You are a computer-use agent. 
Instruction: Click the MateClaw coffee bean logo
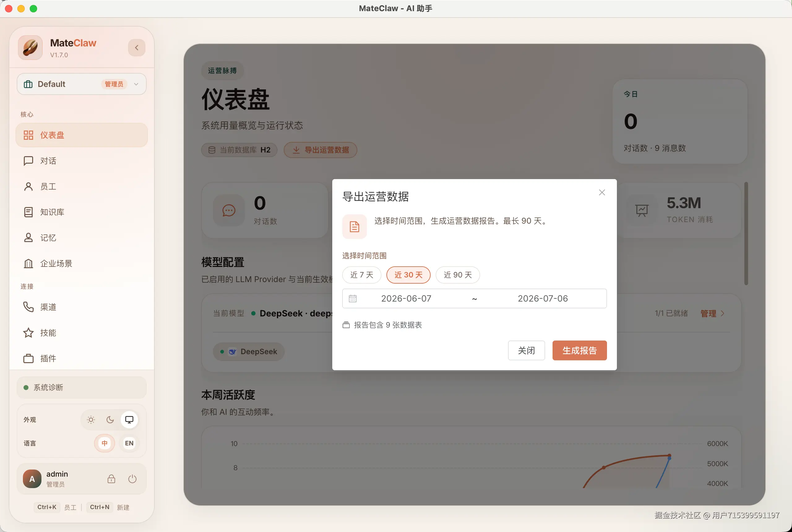[30, 48]
